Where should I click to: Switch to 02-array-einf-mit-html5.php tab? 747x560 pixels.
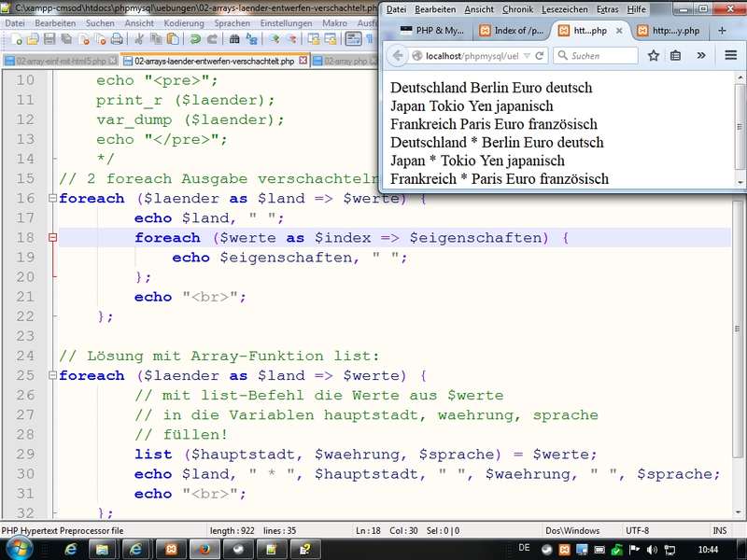point(61,61)
